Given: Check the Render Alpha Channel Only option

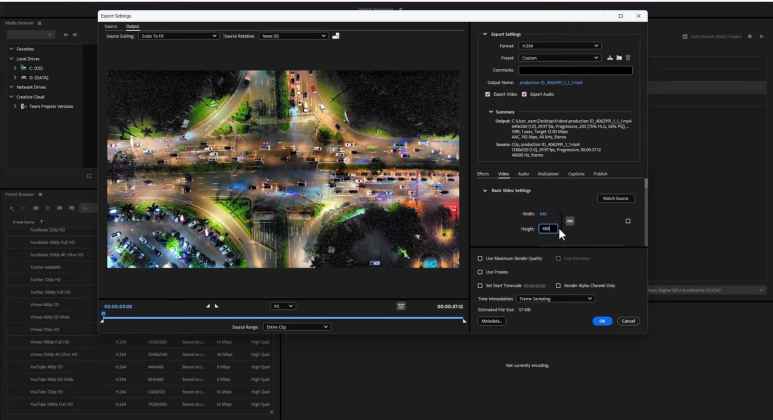Looking at the screenshot, I should pyautogui.click(x=558, y=285).
